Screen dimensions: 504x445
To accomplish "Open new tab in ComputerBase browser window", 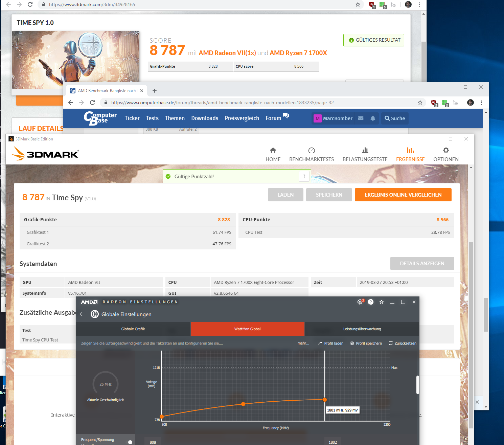I will (x=155, y=91).
